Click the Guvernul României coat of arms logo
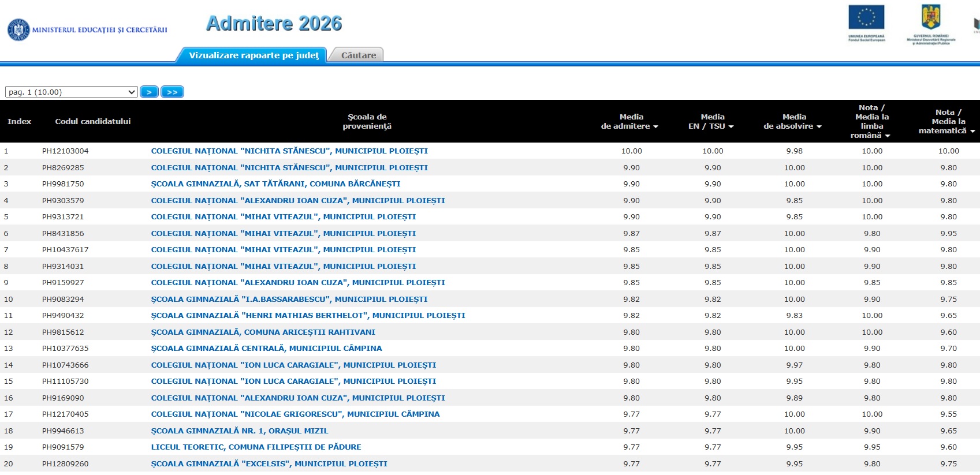980x475 pixels. (931, 24)
